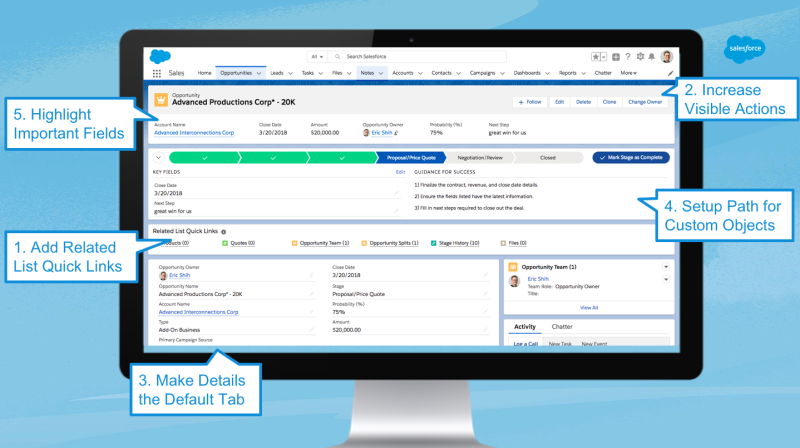Expand the Leads tab chevron
The image size is (800, 448).
point(290,73)
